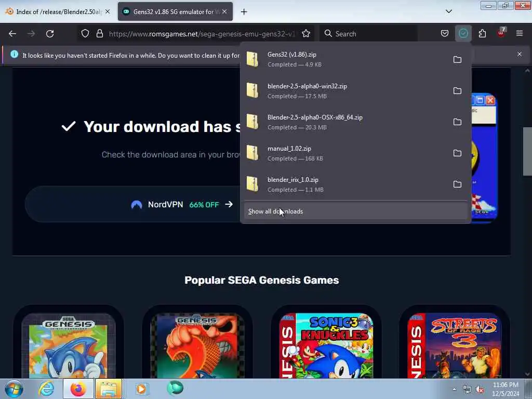Viewport: 532px width, 399px height.
Task: Show manual_1.02.zip in its folder
Action: click(x=457, y=153)
